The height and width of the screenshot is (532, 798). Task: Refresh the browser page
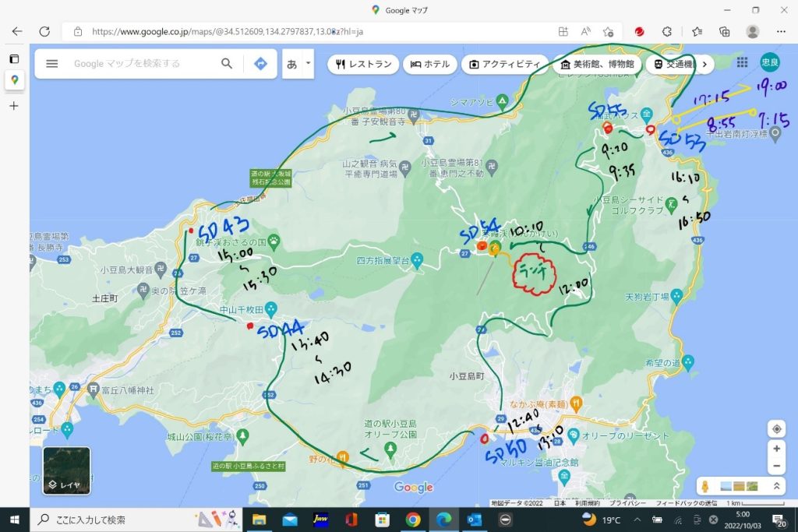click(44, 32)
